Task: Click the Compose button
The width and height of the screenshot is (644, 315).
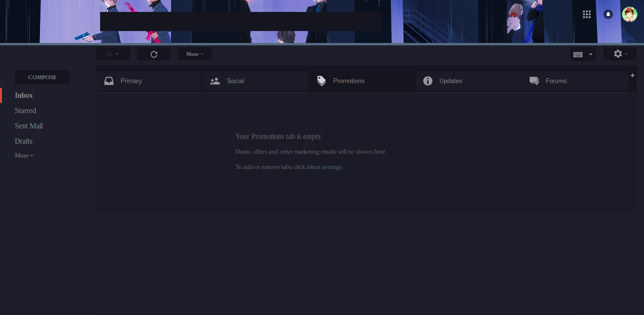Action: coord(42,77)
